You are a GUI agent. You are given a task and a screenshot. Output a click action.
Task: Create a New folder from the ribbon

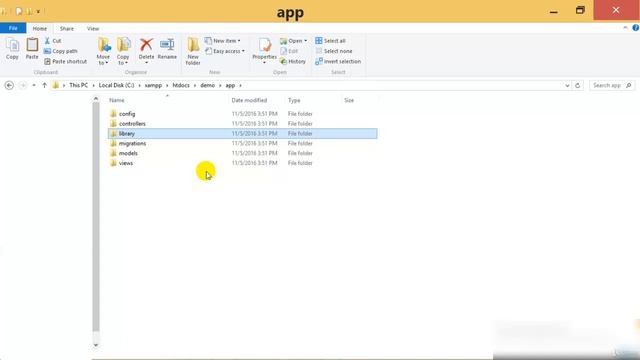pyautogui.click(x=193, y=51)
